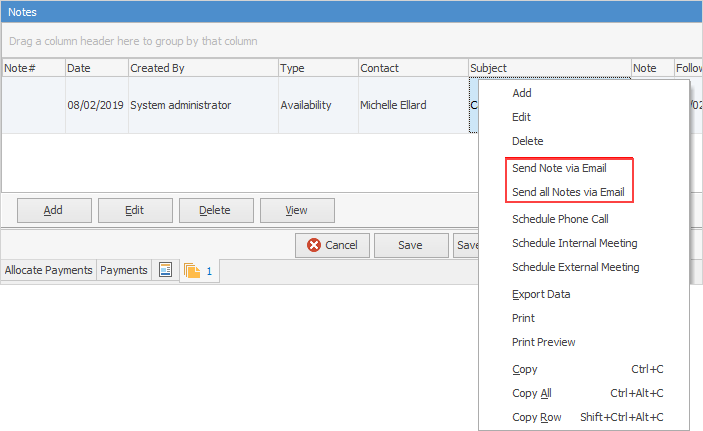
Task: Choose Edit in the context menu
Action: [x=584, y=117]
